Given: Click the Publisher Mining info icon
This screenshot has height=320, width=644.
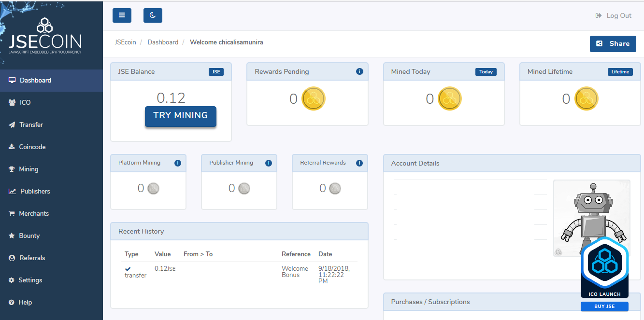Looking at the screenshot, I should pos(269,163).
